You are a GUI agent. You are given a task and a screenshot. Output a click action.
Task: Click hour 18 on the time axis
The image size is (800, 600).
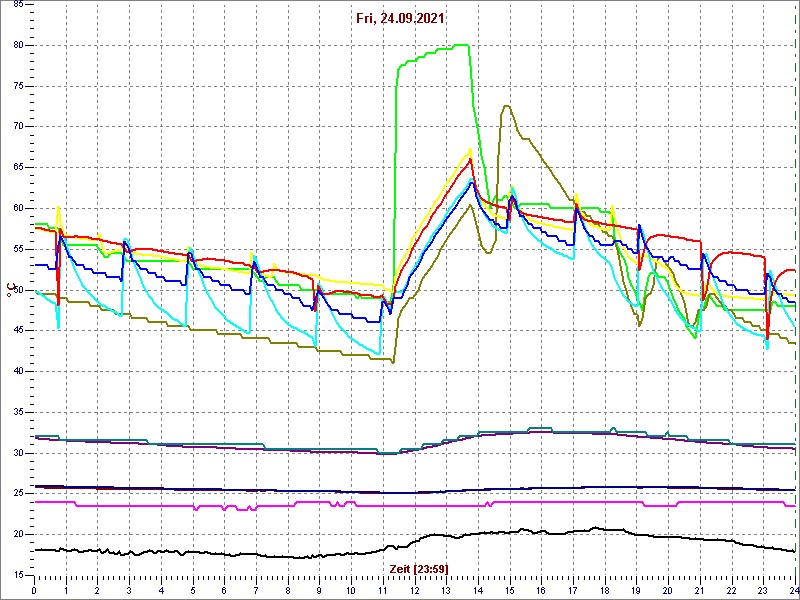click(x=605, y=590)
